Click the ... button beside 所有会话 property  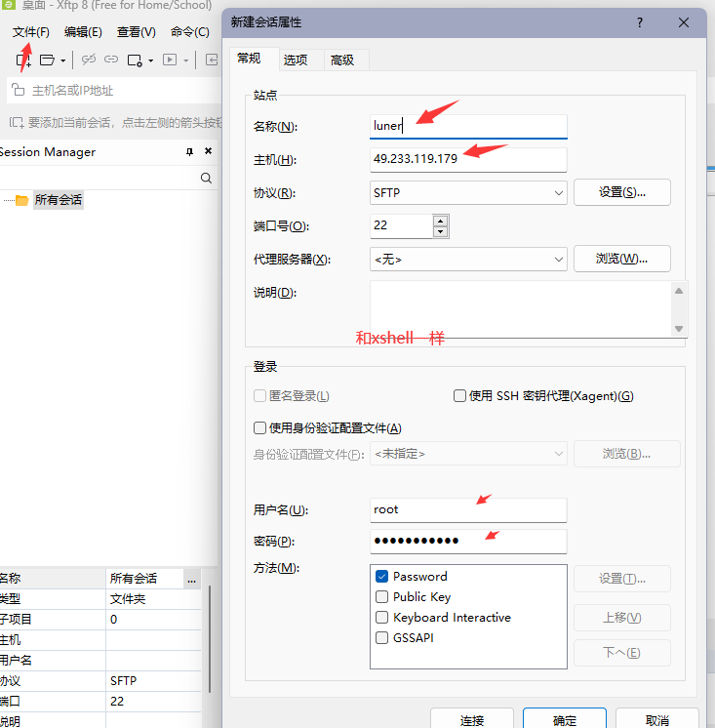(x=191, y=579)
